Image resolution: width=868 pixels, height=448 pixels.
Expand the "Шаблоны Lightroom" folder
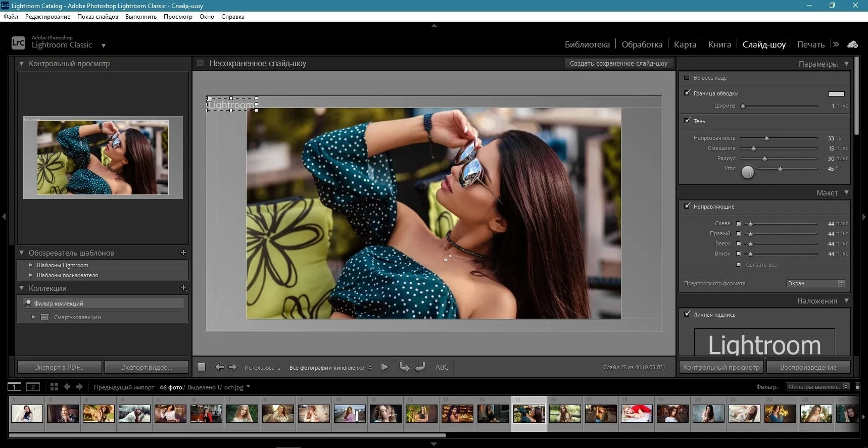coord(31,265)
